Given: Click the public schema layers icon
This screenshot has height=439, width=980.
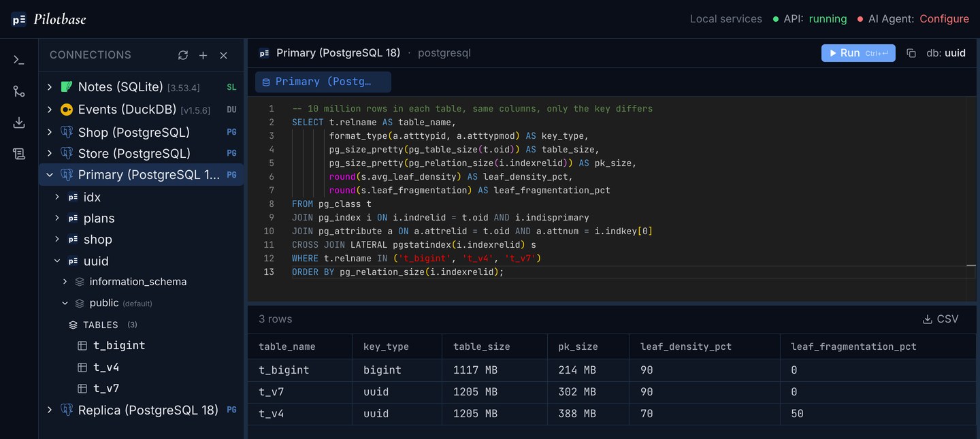Looking at the screenshot, I should click(80, 303).
